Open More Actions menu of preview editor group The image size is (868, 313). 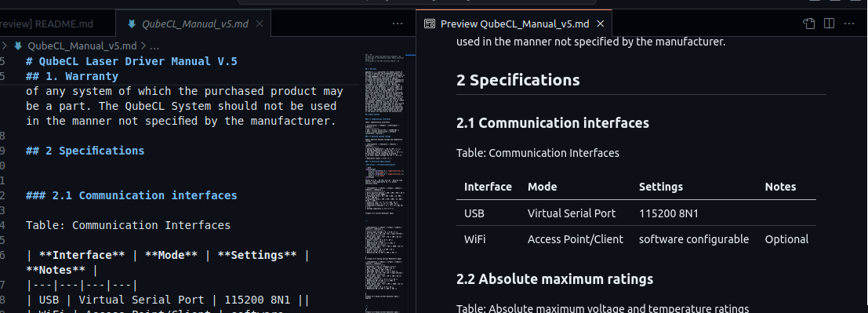coord(848,24)
